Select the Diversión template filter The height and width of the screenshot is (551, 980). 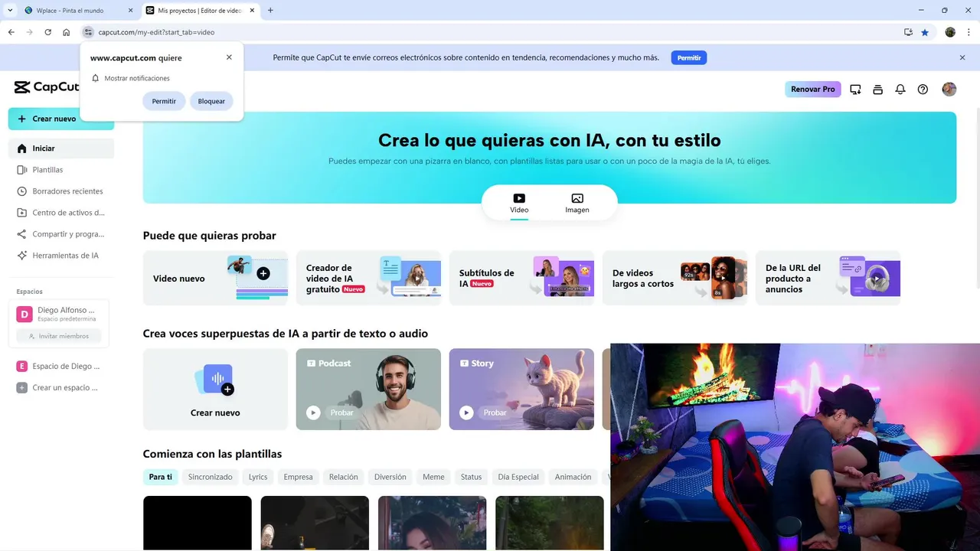390,477
